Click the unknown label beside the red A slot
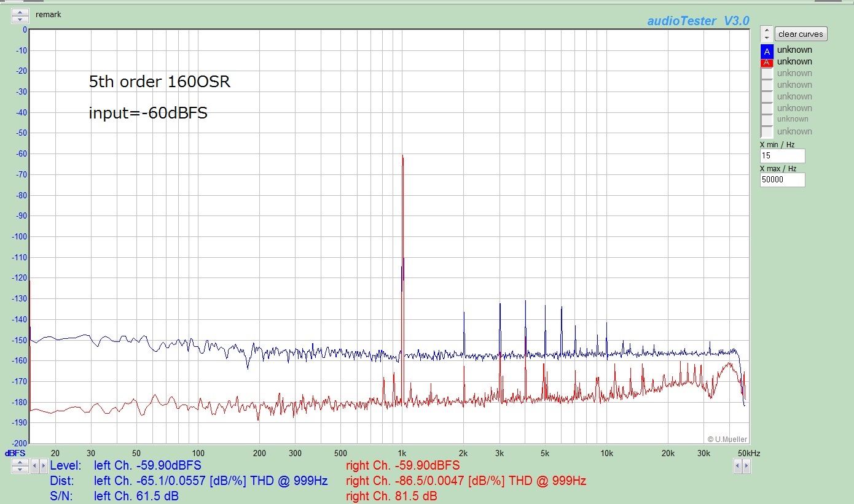Viewport: 854px width, 504px height. click(794, 61)
